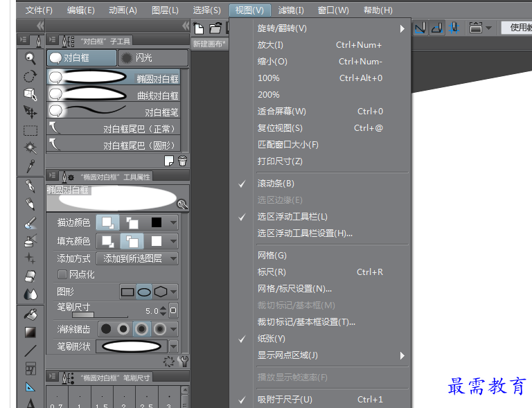Toggle snap to ruler toolbar icon
Viewport: 532px width, 408px height.
click(x=420, y=28)
